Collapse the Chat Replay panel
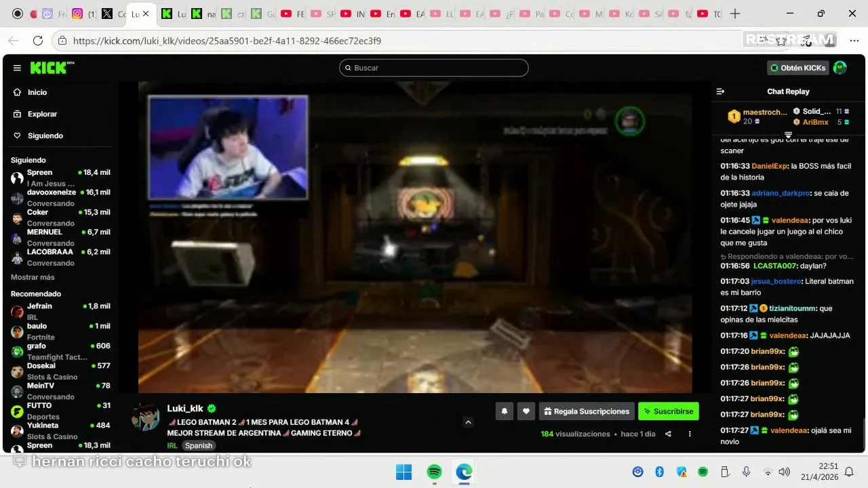 721,91
